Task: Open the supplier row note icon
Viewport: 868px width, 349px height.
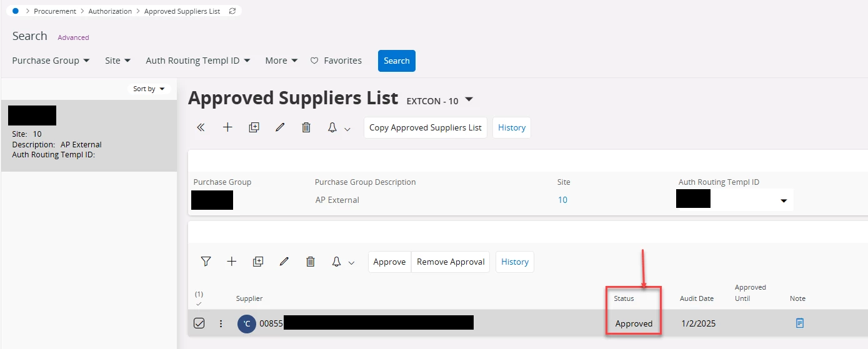Action: pyautogui.click(x=799, y=323)
